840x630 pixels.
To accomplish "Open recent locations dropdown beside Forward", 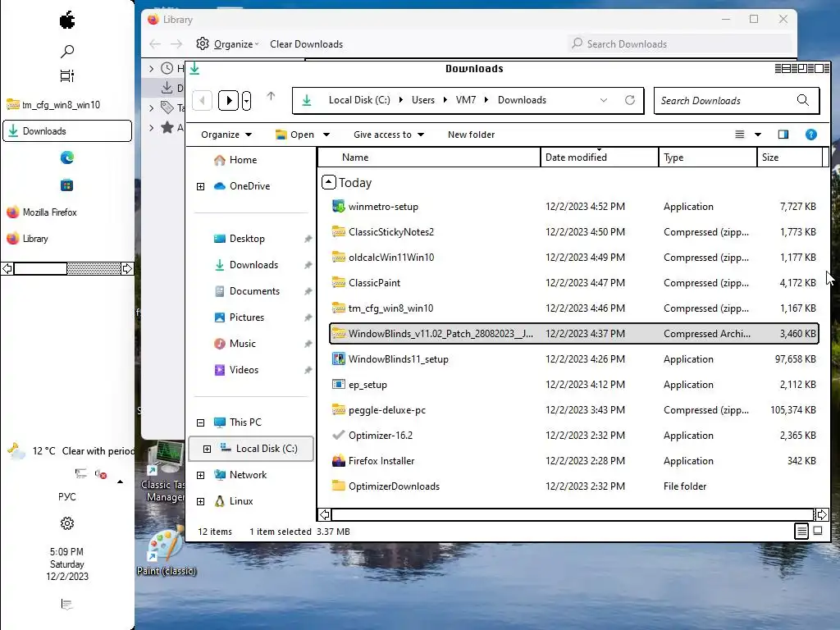I will pyautogui.click(x=246, y=100).
